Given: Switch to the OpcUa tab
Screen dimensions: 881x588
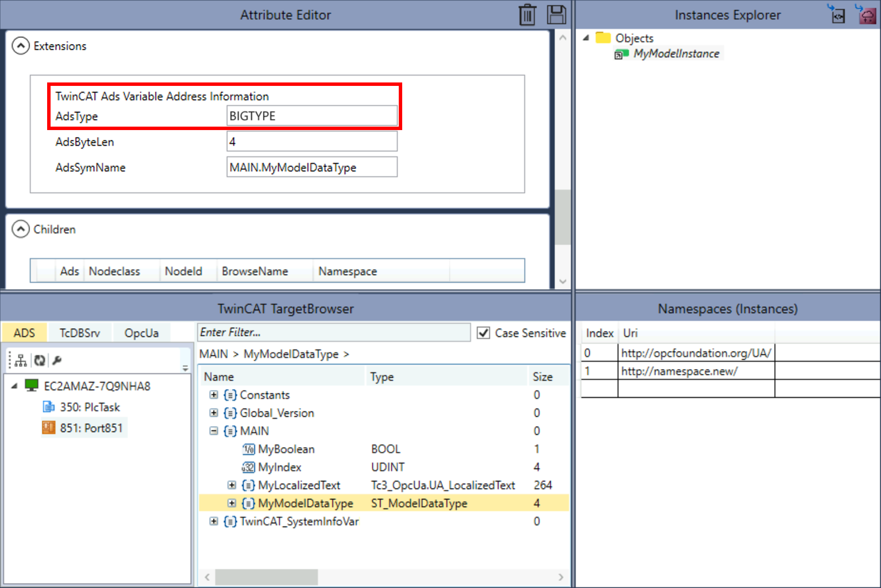Looking at the screenshot, I should coord(141,333).
